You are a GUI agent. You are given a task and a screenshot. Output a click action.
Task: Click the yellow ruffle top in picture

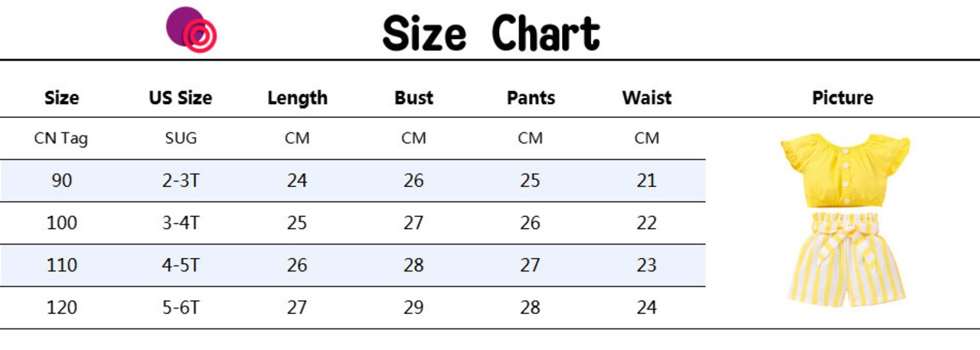(844, 170)
